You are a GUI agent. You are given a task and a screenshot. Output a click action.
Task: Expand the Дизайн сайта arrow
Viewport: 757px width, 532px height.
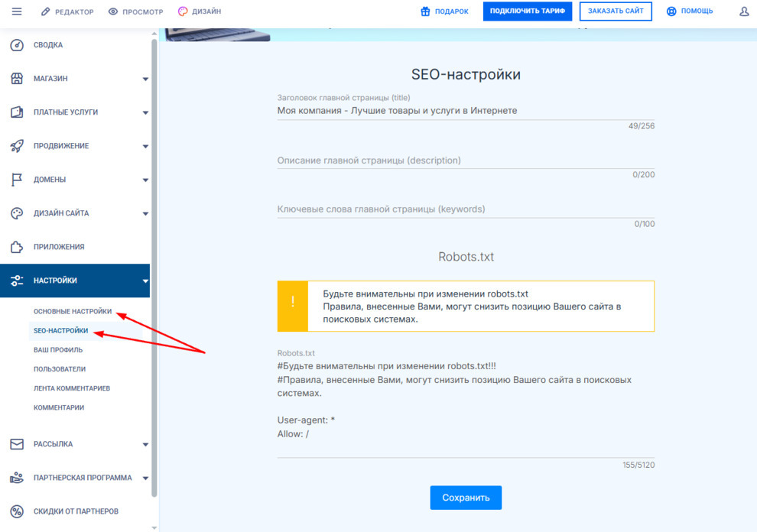click(x=145, y=213)
